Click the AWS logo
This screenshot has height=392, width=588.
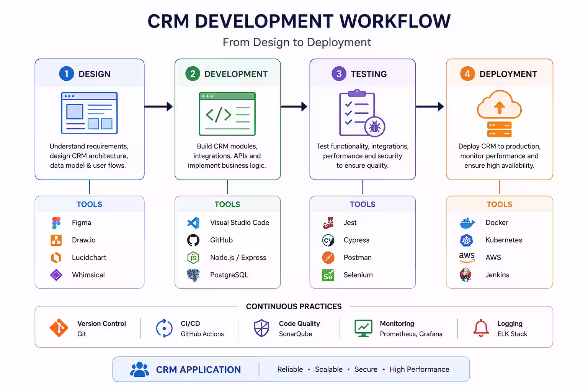point(467,257)
